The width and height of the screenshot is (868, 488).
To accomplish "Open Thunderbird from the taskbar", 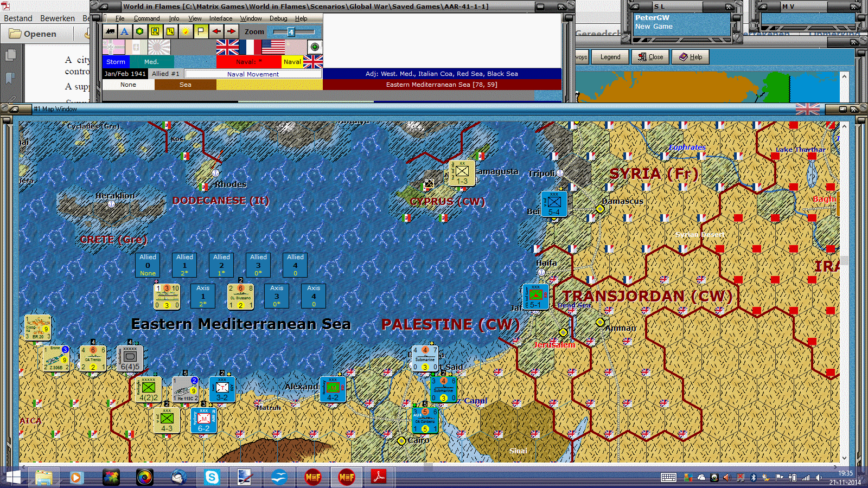I will (178, 477).
